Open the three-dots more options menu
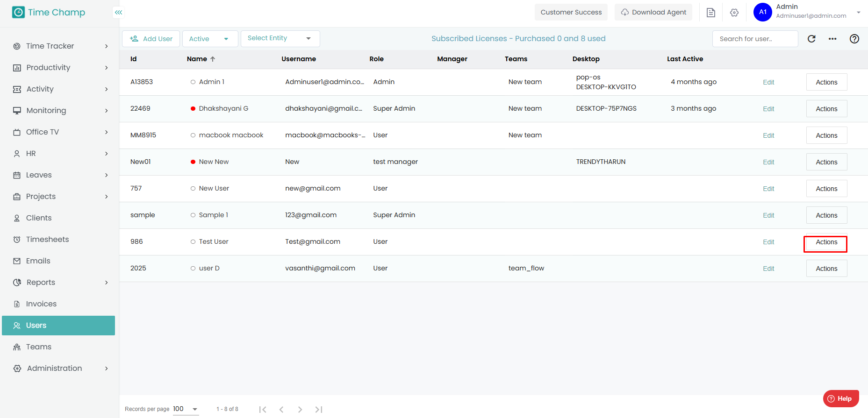The image size is (868, 418). click(x=832, y=39)
